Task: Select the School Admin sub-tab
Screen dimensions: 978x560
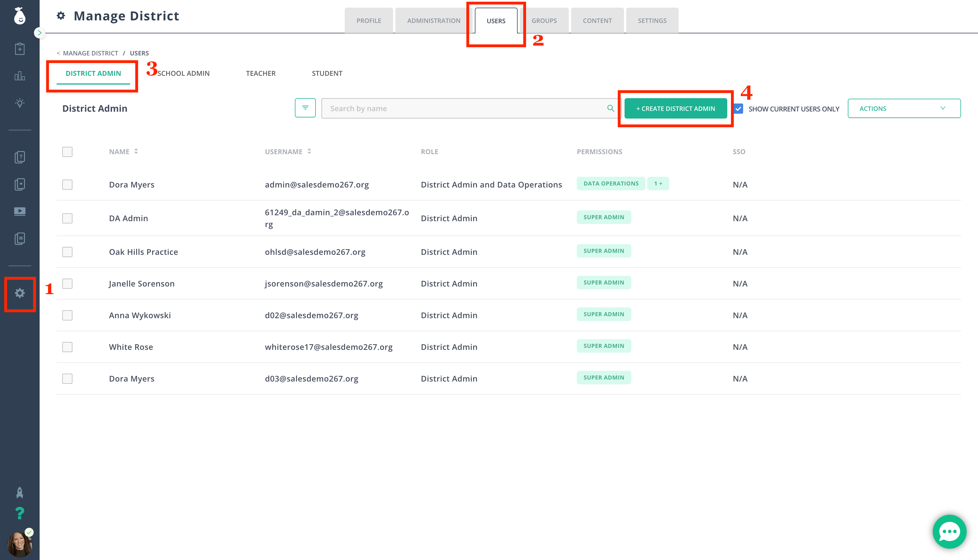Action: click(184, 74)
